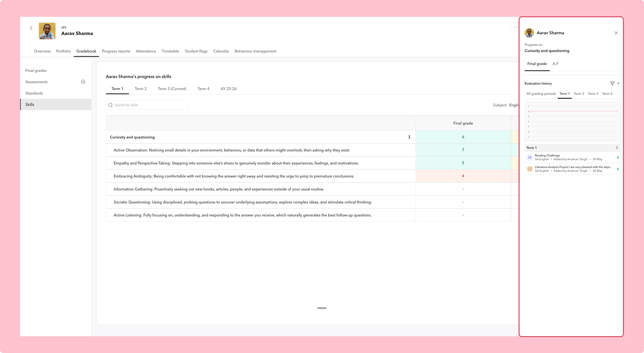Switch to Term 4 tab in skills progress

tap(203, 89)
